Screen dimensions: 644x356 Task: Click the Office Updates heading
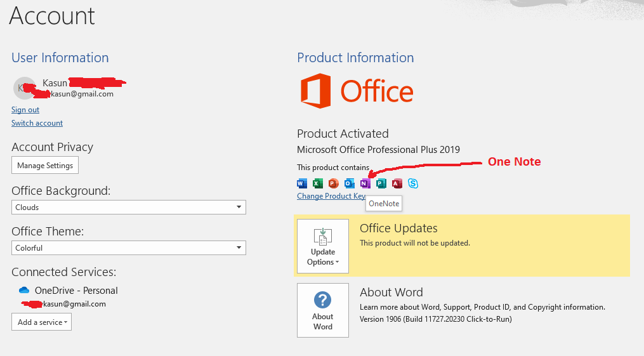[x=398, y=228]
